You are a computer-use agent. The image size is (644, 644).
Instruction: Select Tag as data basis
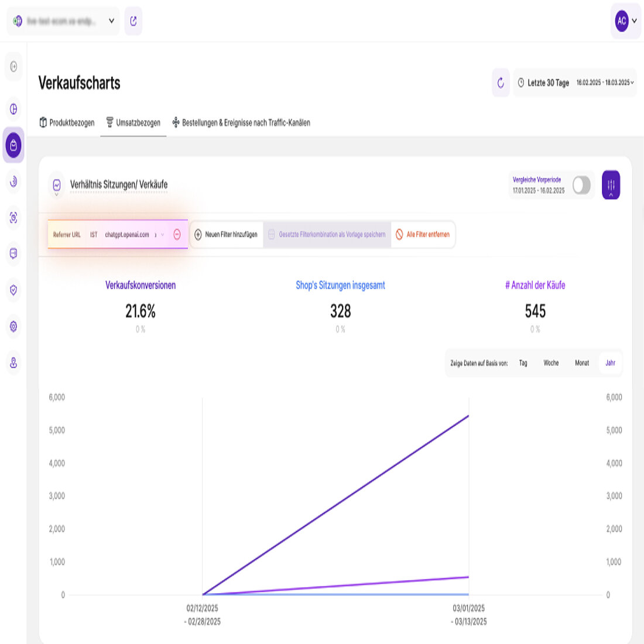pos(522,363)
